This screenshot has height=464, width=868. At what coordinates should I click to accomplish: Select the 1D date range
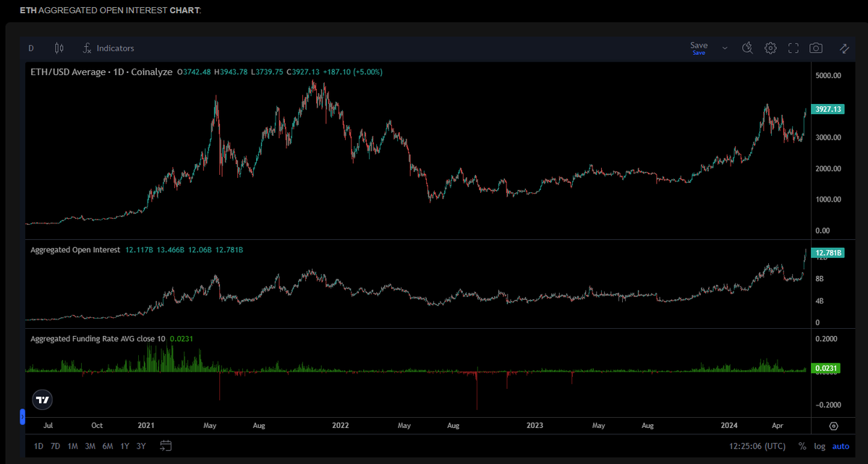[39, 446]
